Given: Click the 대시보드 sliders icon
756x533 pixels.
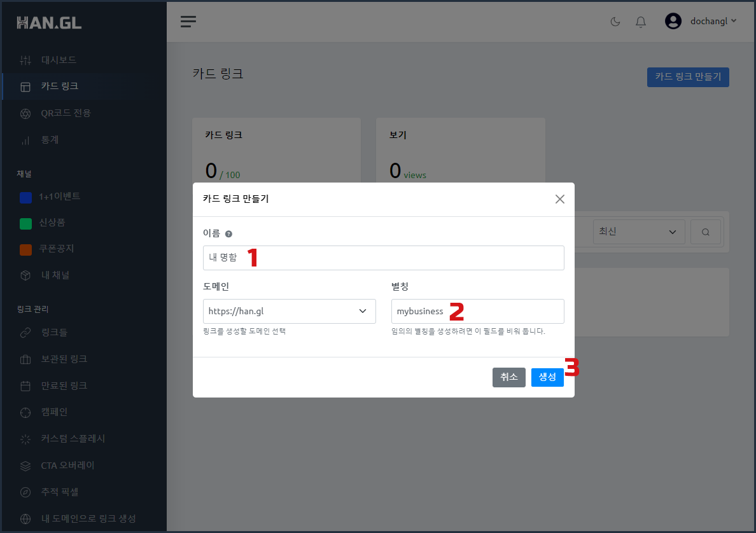Looking at the screenshot, I should point(25,60).
